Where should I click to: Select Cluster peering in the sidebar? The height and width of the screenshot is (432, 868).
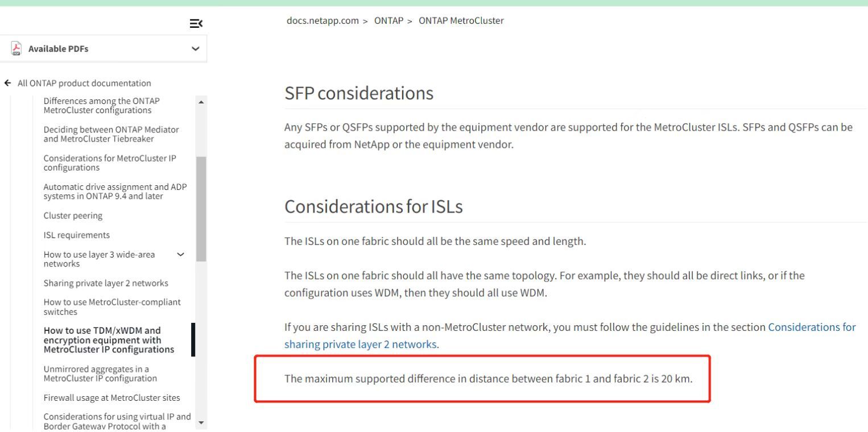click(73, 215)
